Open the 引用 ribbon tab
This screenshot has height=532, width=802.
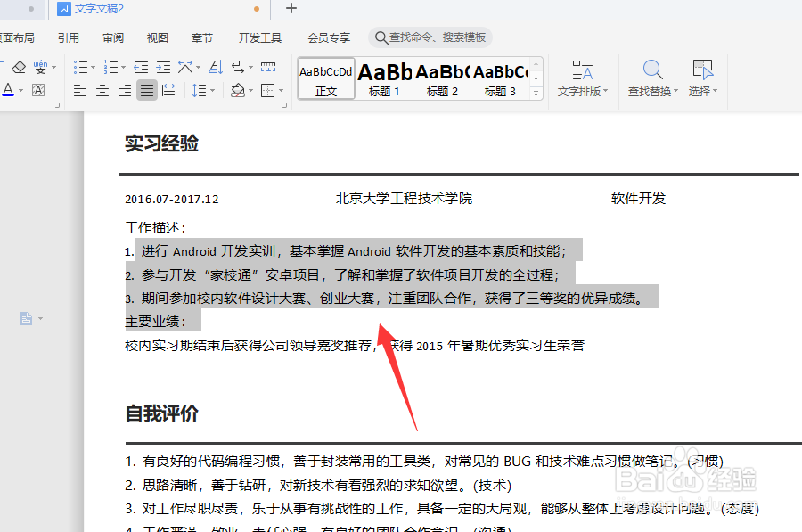[x=68, y=37]
